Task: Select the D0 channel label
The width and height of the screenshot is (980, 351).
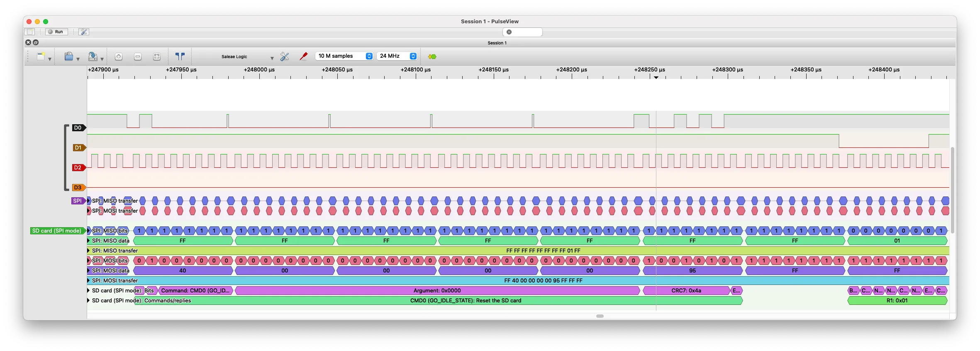Action: coord(78,128)
